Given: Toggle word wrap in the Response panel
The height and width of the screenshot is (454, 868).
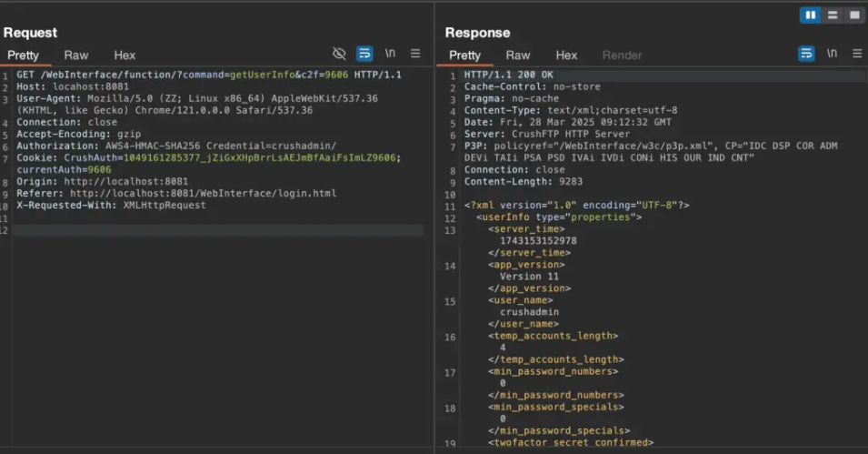Looking at the screenshot, I should (x=806, y=54).
